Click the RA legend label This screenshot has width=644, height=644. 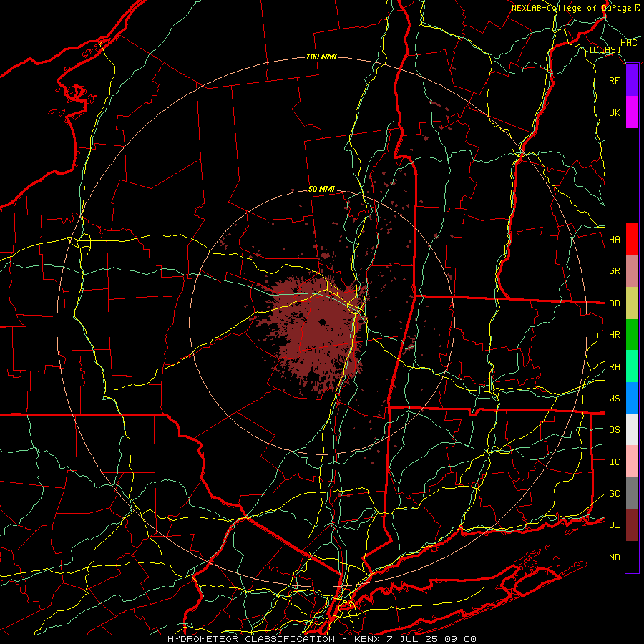coord(614,367)
